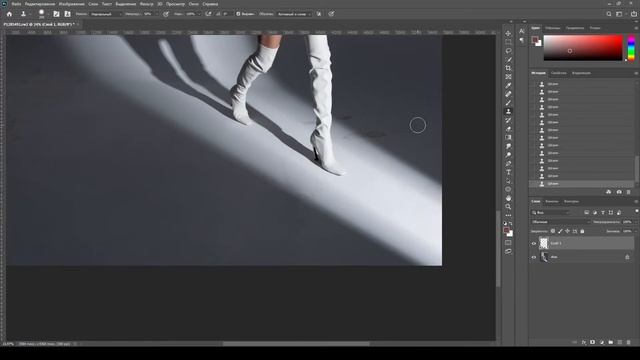640x360 pixels.
Task: Toggle Quick Mask mode
Action: click(508, 242)
